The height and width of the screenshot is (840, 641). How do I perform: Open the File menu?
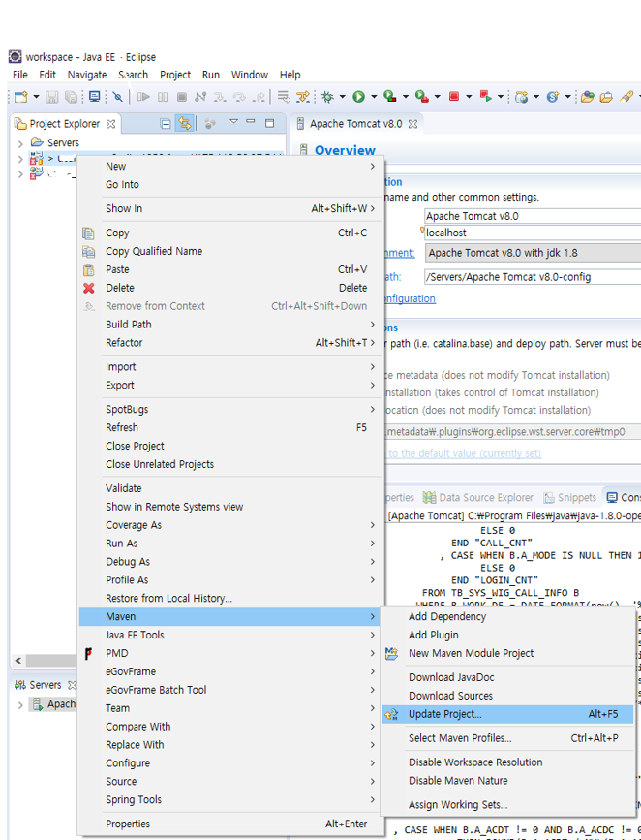19,75
